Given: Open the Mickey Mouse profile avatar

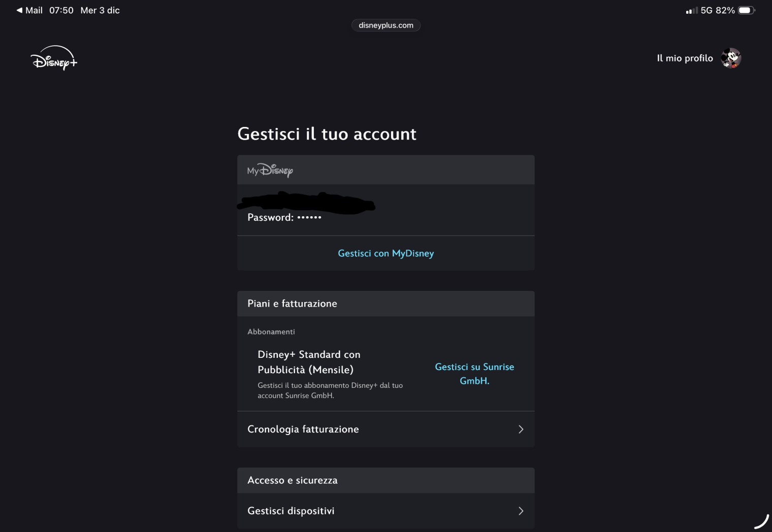Looking at the screenshot, I should coord(731,58).
